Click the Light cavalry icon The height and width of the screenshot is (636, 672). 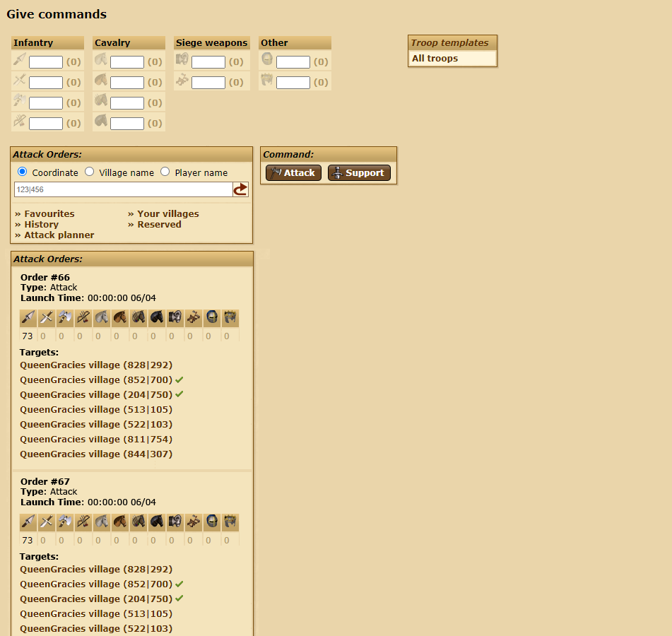coord(100,82)
